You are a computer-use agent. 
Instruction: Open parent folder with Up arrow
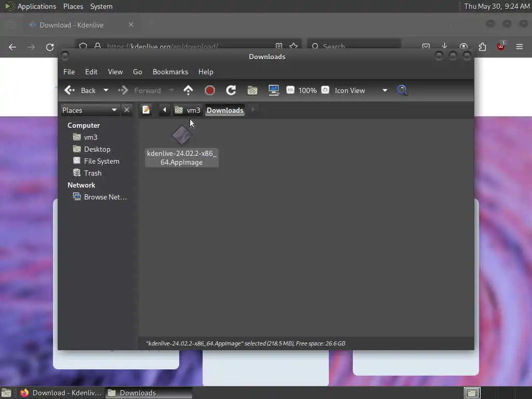click(188, 90)
